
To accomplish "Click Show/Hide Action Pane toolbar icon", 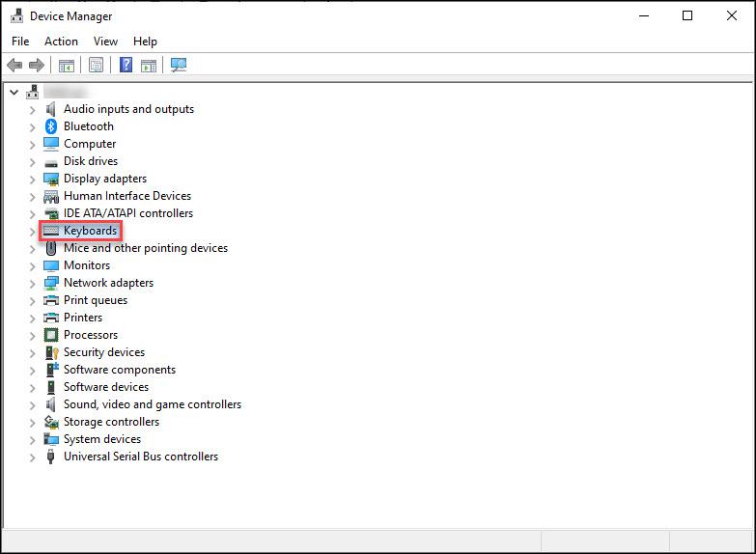I will 149,65.
